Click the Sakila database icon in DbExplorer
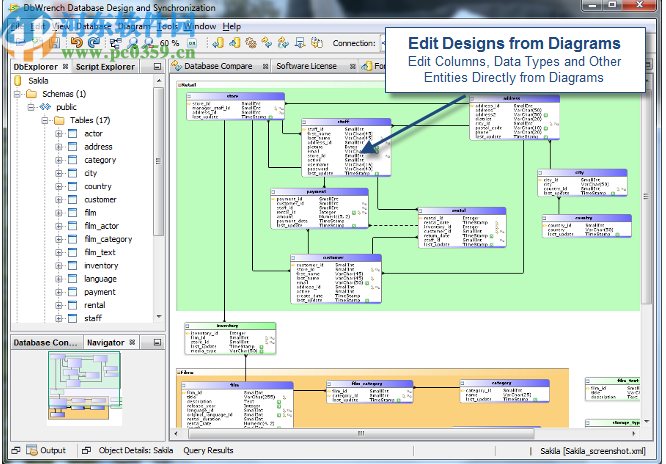The height and width of the screenshot is (464, 666). (19, 82)
